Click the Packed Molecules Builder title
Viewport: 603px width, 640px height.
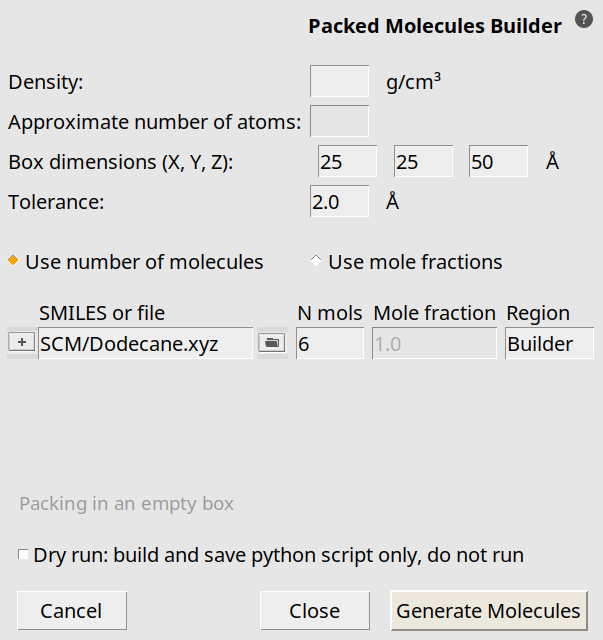coord(435,27)
